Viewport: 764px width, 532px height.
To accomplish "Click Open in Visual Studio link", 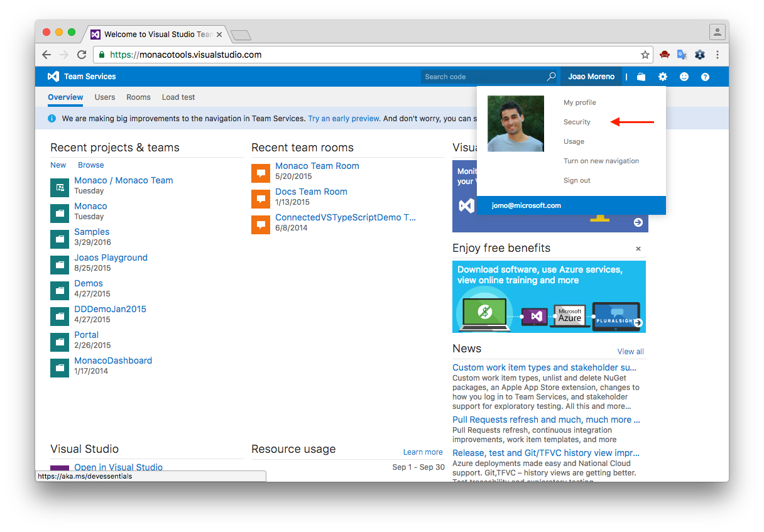I will [x=118, y=467].
